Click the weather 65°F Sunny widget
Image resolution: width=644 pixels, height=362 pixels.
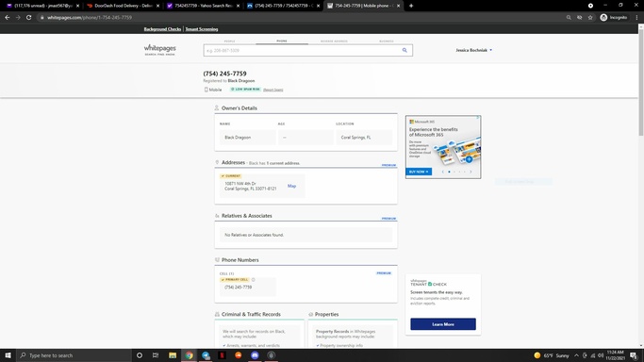pos(552,355)
